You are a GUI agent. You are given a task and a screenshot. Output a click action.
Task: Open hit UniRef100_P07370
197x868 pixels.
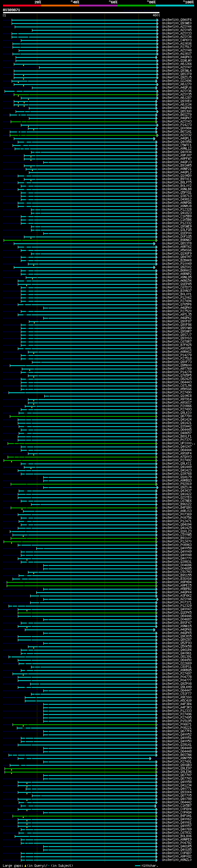tap(177, 440)
